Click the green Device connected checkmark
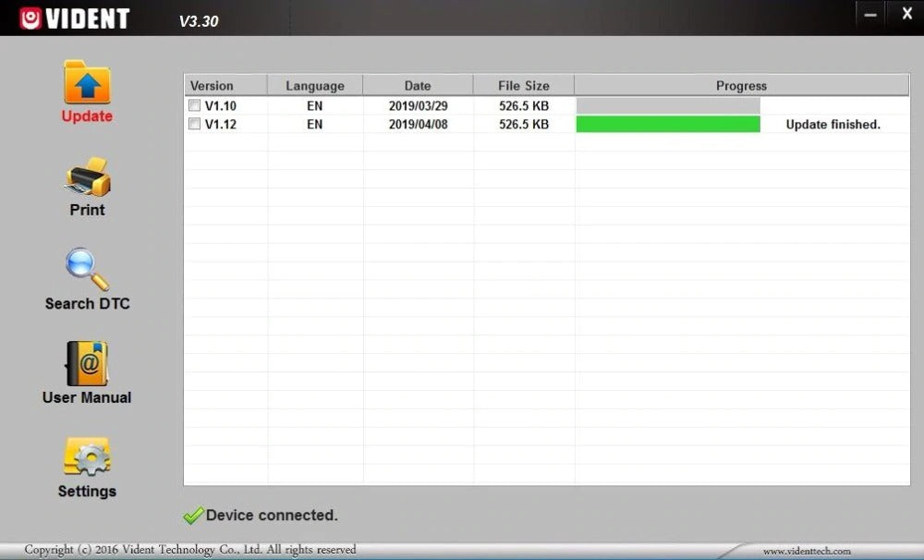Image resolution: width=924 pixels, height=560 pixels. pos(193,516)
